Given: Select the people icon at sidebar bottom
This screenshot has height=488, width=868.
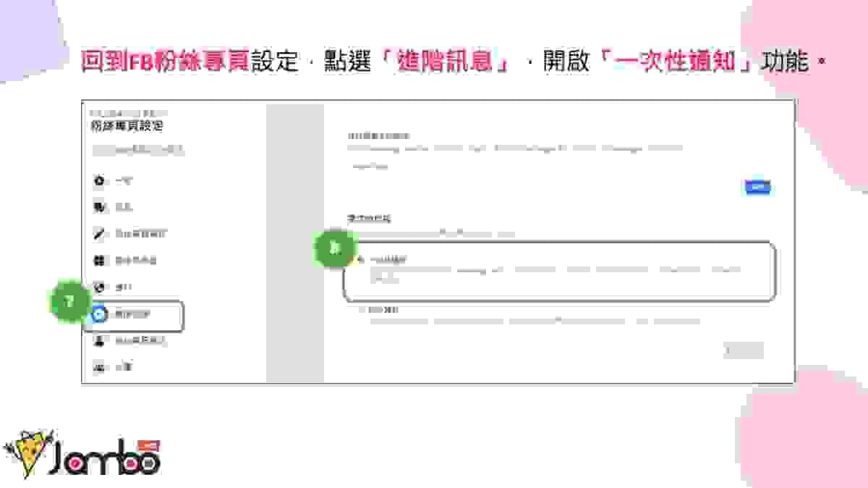Looking at the screenshot, I should 99,368.
